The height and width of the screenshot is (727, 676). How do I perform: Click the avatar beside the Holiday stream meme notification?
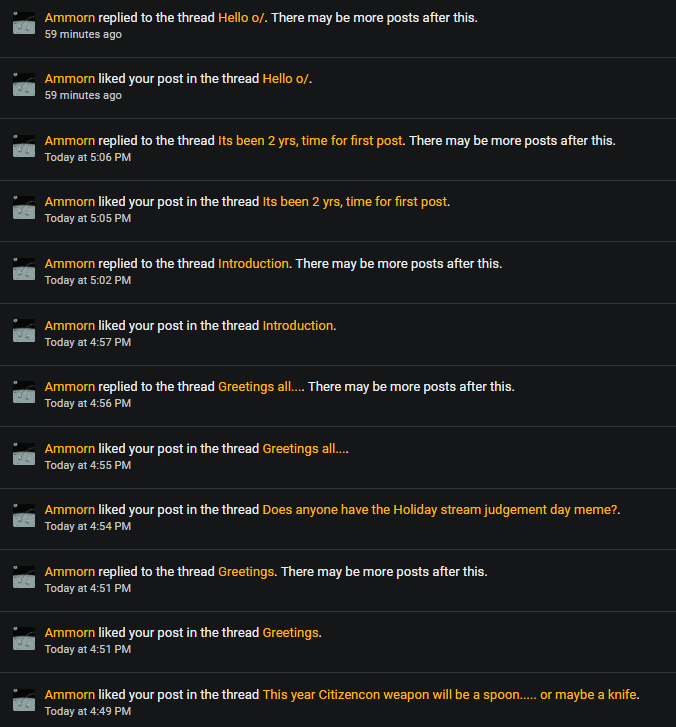[x=24, y=516]
